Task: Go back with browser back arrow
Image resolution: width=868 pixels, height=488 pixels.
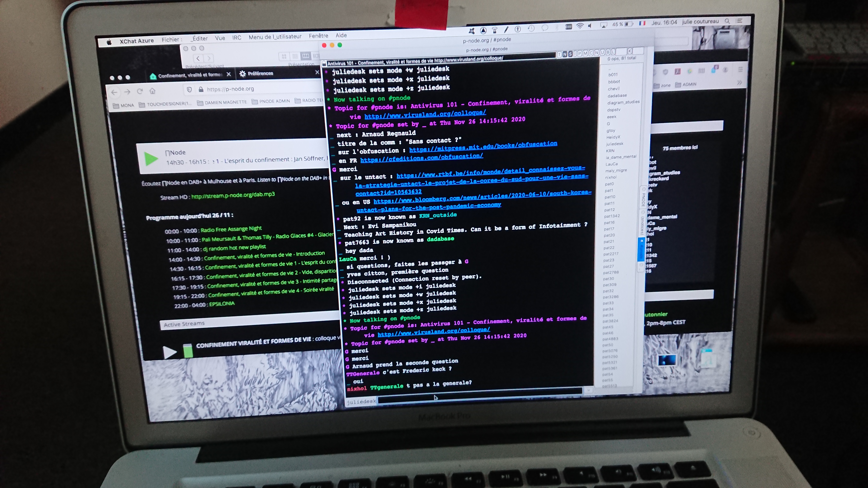Action: click(x=114, y=92)
